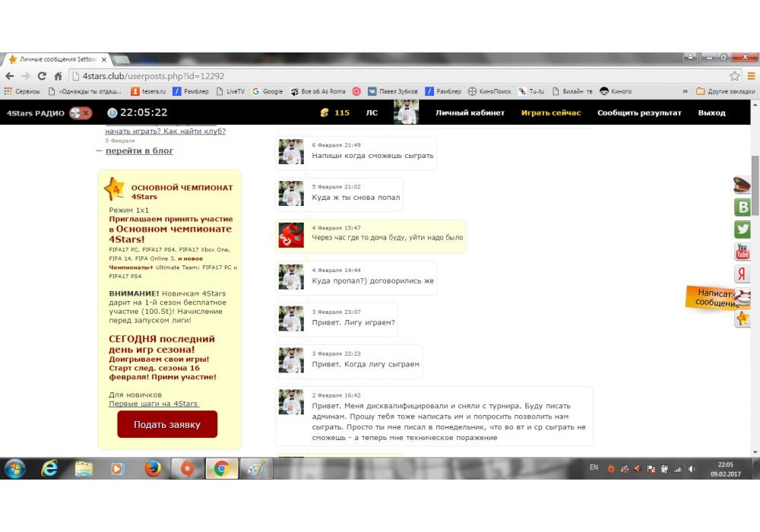Open the browser home icon
The image size is (760, 532).
pos(59,76)
